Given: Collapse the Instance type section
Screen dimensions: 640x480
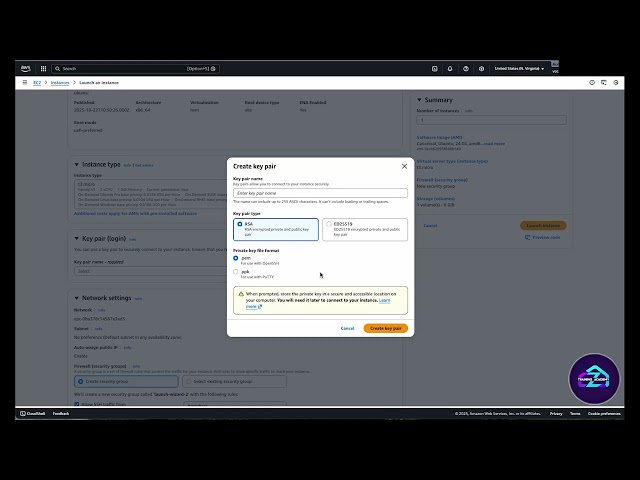Looking at the screenshot, I should pos(76,164).
